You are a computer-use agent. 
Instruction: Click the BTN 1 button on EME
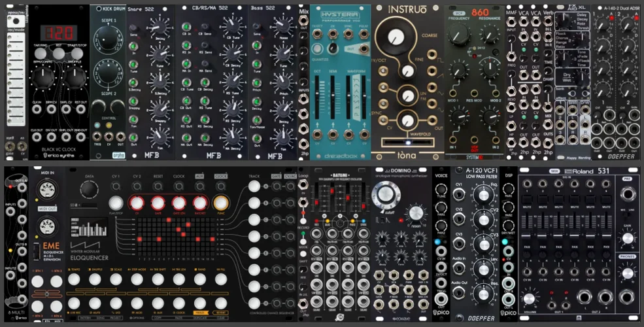pos(37,281)
